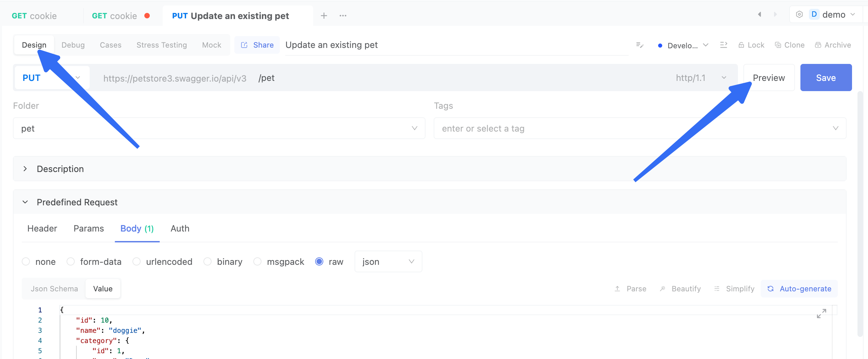
Task: Open the Body (1) request tab
Action: coord(137,228)
